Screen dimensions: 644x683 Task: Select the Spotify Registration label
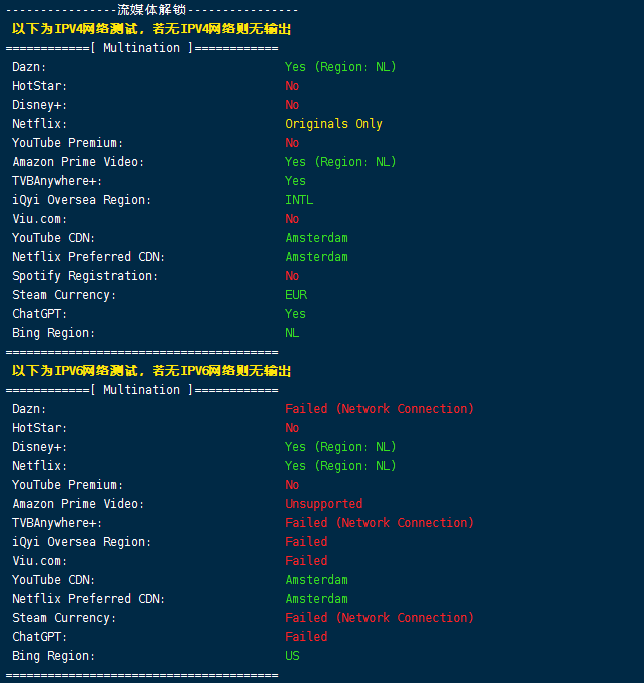click(71, 276)
